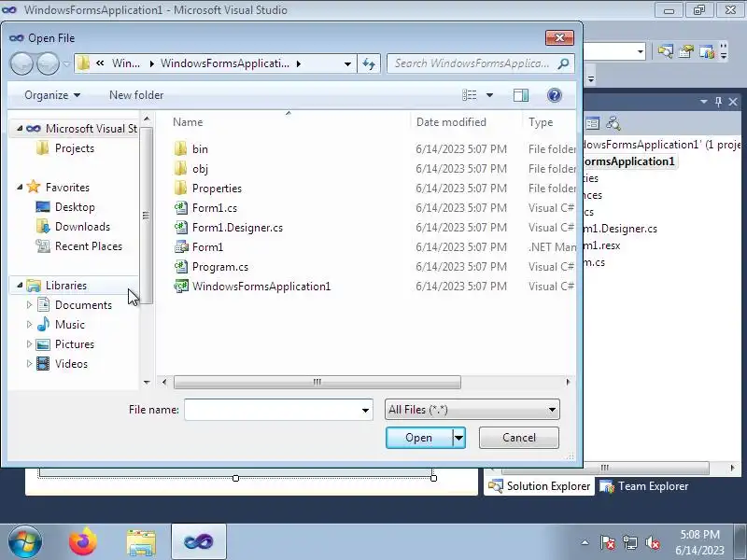Collapse the Microsoft Visual Studio tree node
This screenshot has height=560, width=747.
click(20, 128)
